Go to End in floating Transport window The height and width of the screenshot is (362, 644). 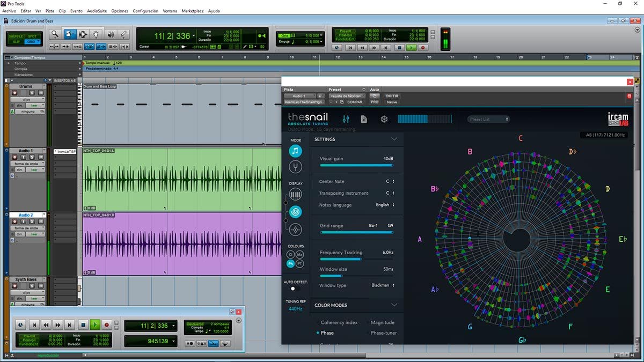(70, 324)
